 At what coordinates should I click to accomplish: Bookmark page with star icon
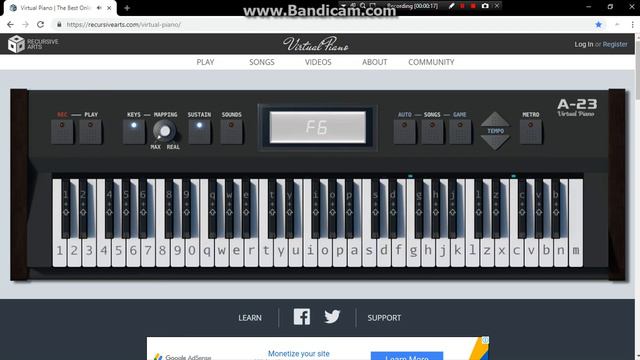pyautogui.click(x=598, y=24)
